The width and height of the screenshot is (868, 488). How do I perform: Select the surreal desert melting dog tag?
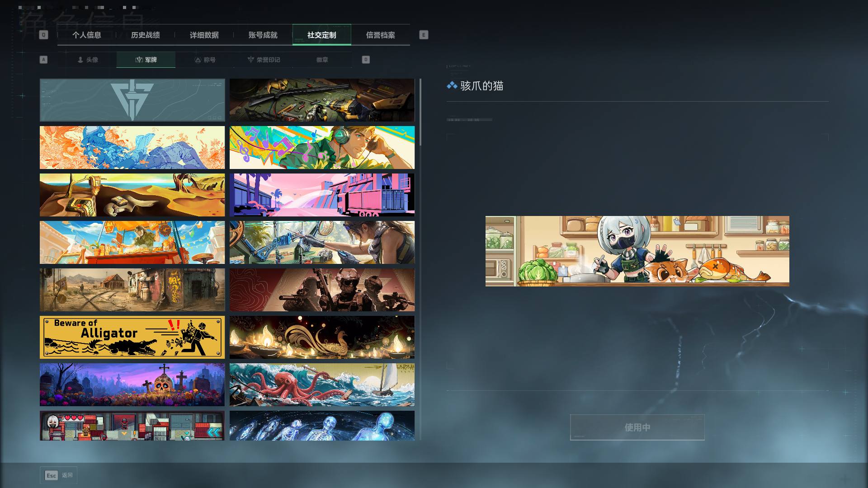132,195
